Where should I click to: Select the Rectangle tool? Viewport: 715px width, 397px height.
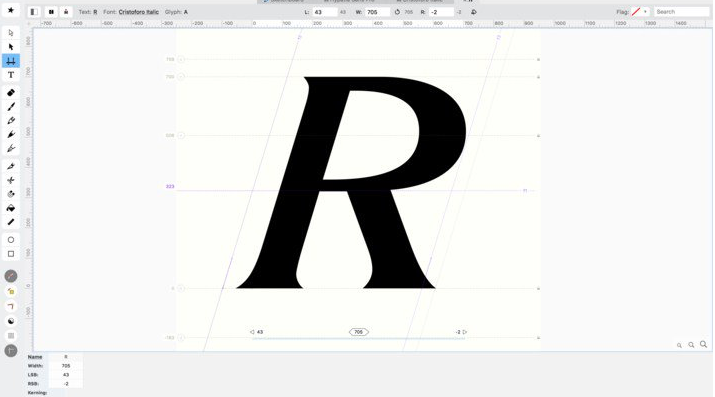pos(11,254)
